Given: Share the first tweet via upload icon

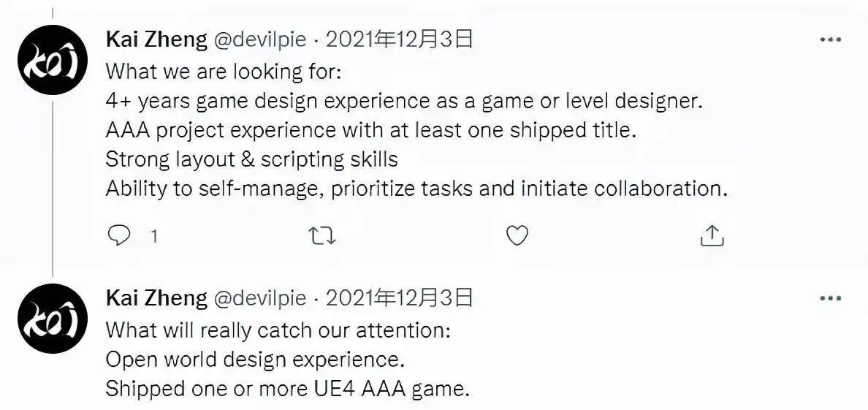Looking at the screenshot, I should pyautogui.click(x=712, y=235).
